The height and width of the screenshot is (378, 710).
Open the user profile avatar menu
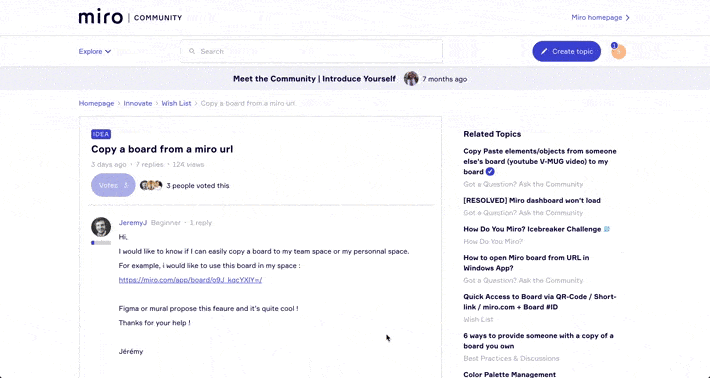619,52
